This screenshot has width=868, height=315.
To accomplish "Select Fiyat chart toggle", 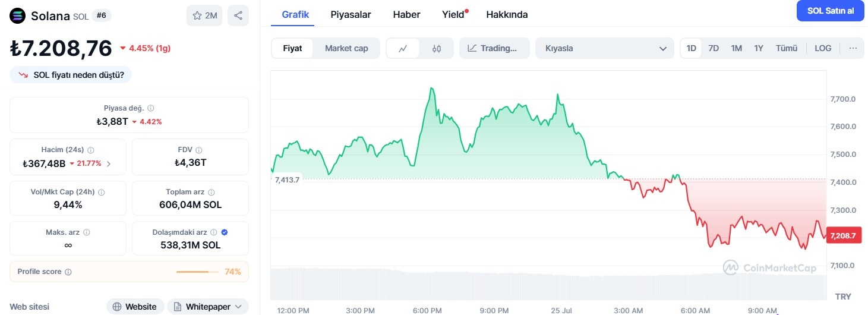I will [292, 48].
